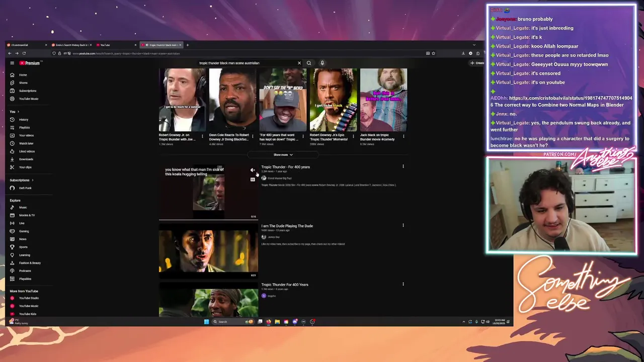Go back in browser history
This screenshot has height=362, width=644.
coord(10,53)
